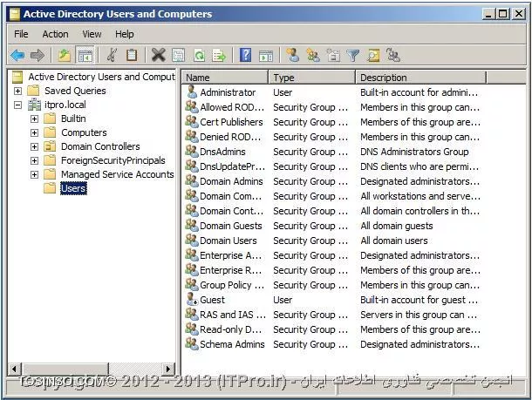532x400 pixels.
Task: Select the RAS and IAS ... group name
Action: (233, 315)
